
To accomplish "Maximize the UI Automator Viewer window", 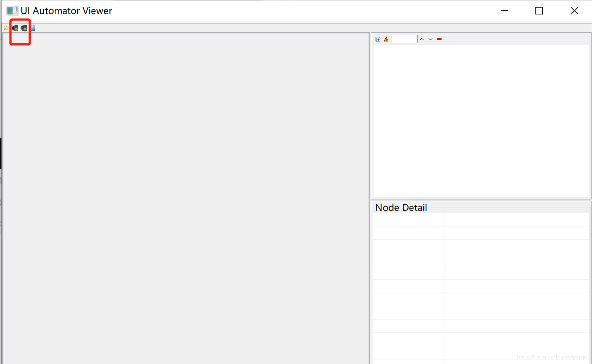I will [539, 11].
